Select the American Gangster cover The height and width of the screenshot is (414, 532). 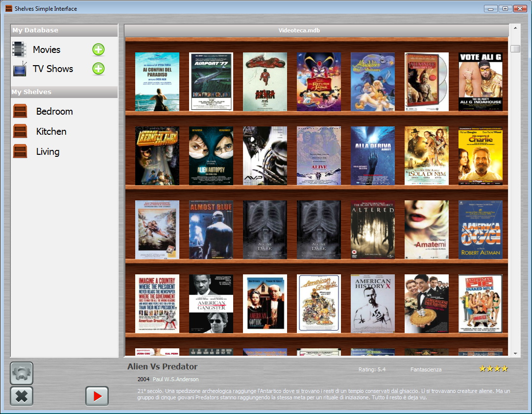click(211, 304)
